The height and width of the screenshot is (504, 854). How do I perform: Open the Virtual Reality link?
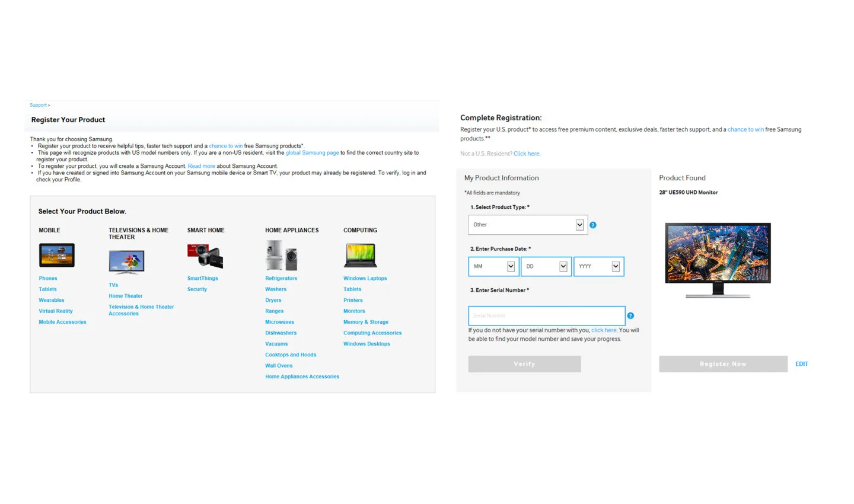[56, 311]
